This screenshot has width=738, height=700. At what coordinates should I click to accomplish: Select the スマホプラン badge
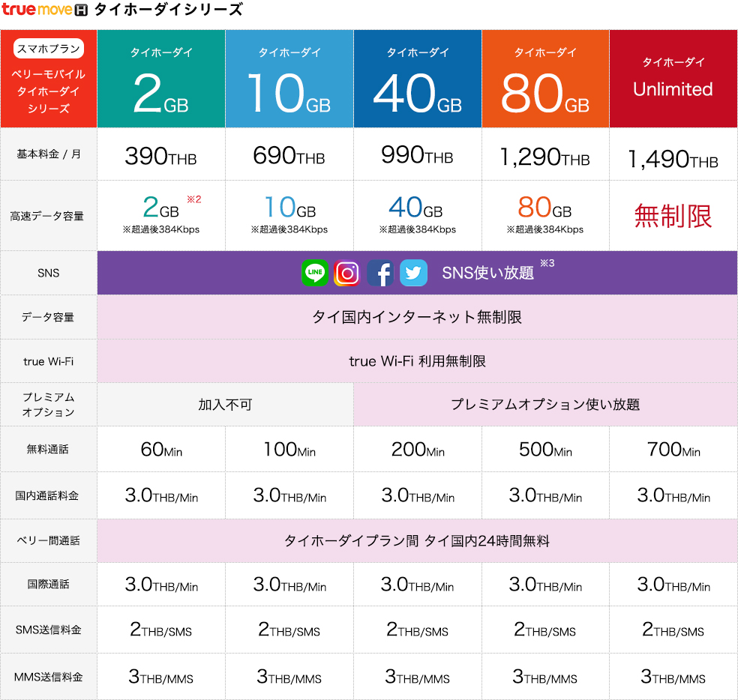click(x=49, y=49)
